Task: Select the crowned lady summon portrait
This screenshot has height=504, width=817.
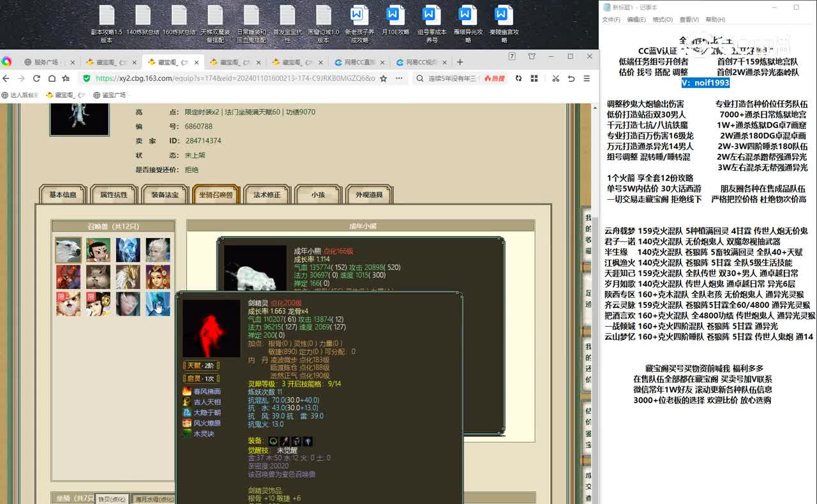Action: [158, 277]
